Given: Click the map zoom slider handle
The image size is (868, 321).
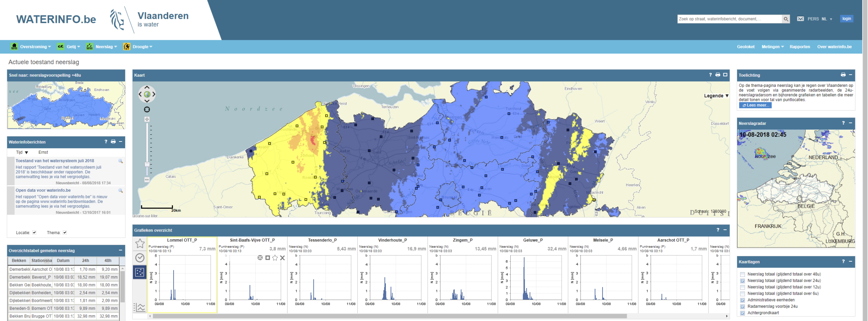Looking at the screenshot, I should pyautogui.click(x=147, y=164).
